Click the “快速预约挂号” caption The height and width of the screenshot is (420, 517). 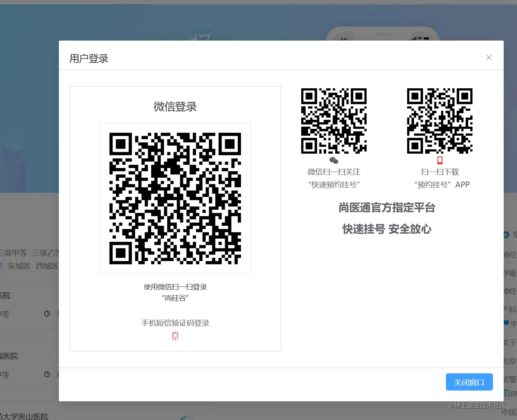point(334,185)
